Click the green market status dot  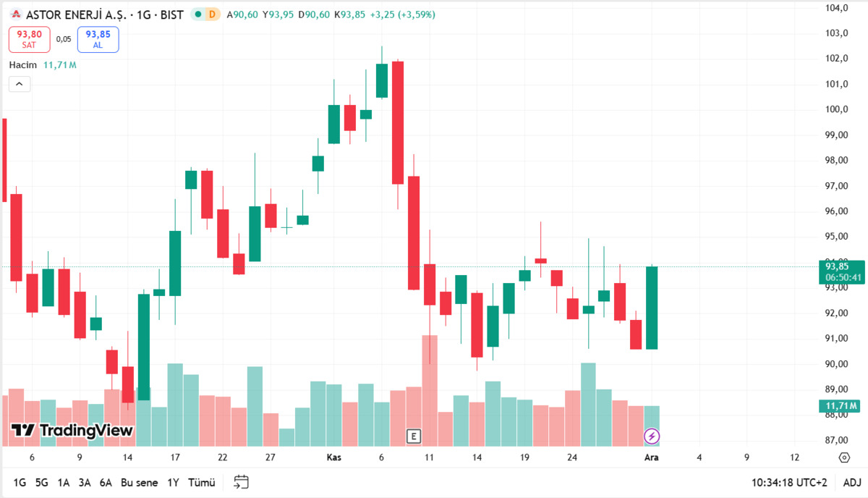tap(197, 14)
